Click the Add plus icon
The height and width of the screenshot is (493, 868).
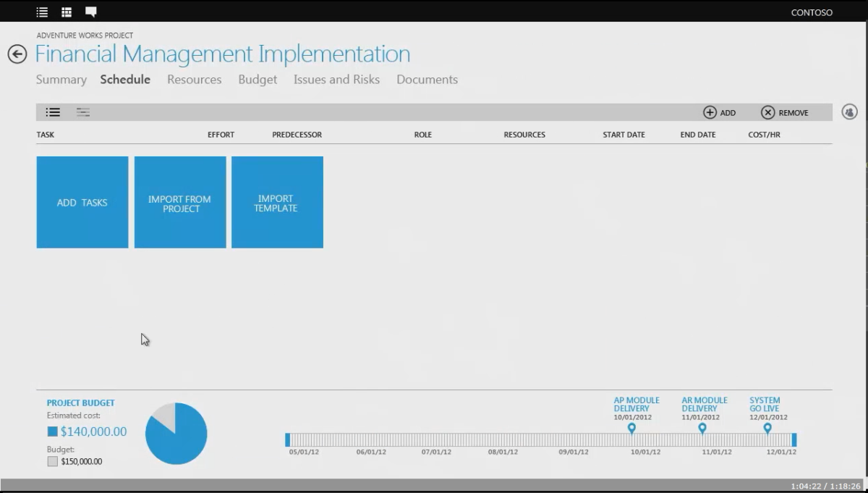pos(710,112)
